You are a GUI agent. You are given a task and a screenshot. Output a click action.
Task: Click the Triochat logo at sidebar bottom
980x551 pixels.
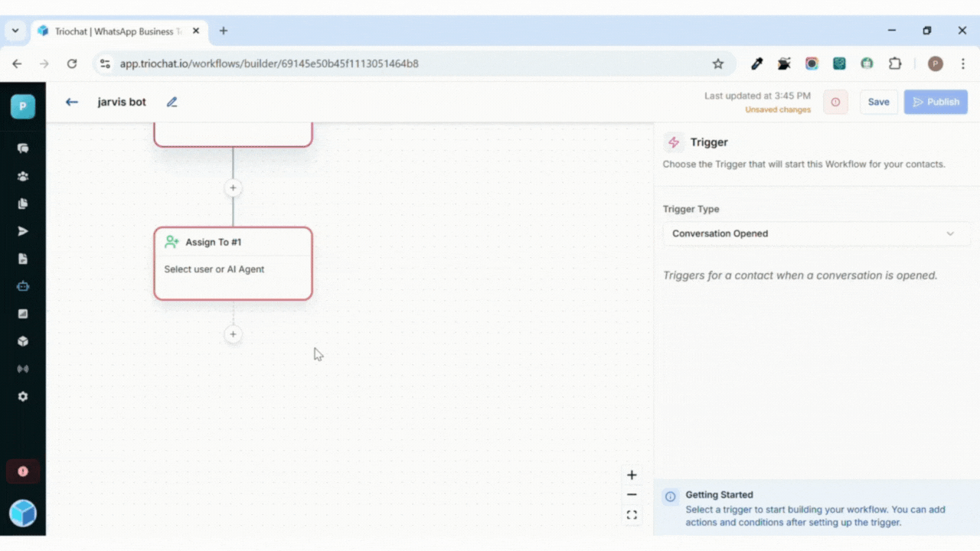23,513
